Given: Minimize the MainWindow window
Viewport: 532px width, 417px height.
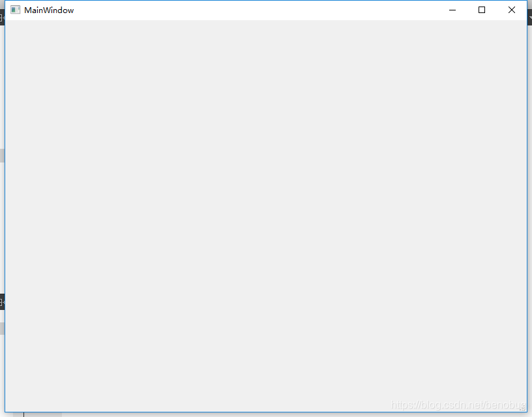Looking at the screenshot, I should pos(452,10).
